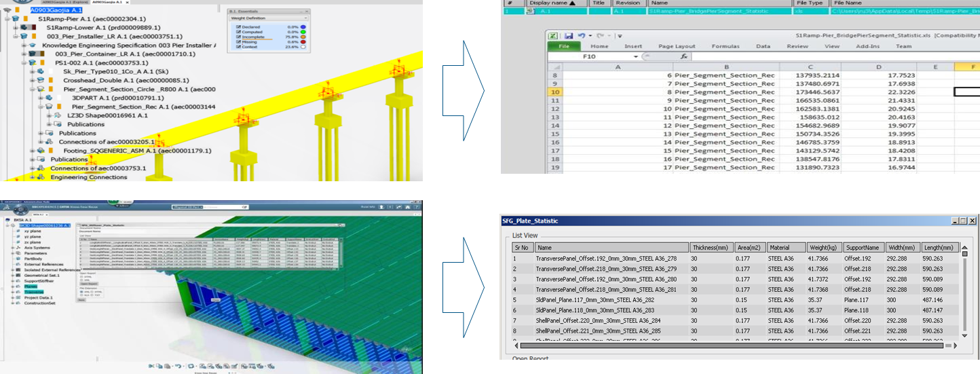Click the Excel save icon

[x=569, y=35]
